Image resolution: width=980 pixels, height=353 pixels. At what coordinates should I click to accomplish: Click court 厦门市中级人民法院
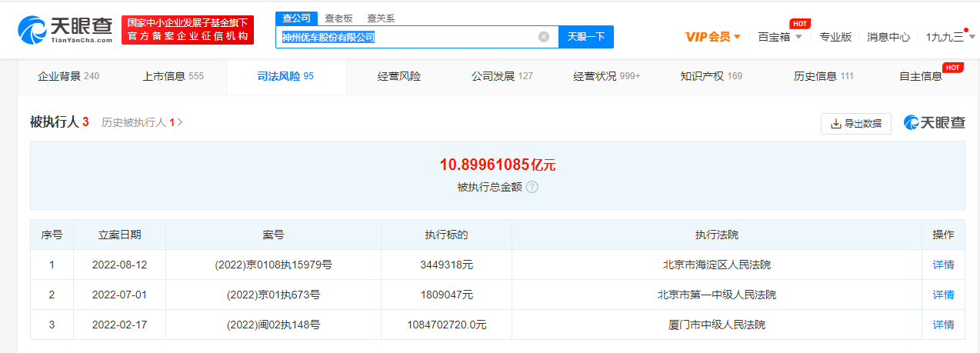pyautogui.click(x=717, y=325)
